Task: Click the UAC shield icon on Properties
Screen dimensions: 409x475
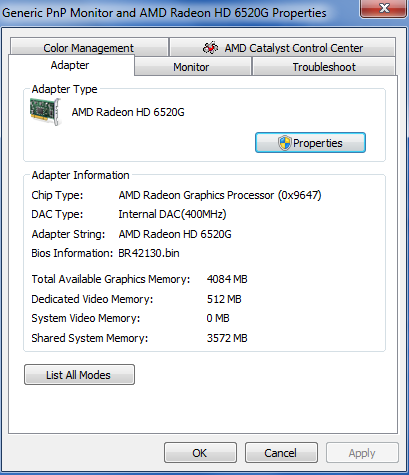Action: (284, 143)
